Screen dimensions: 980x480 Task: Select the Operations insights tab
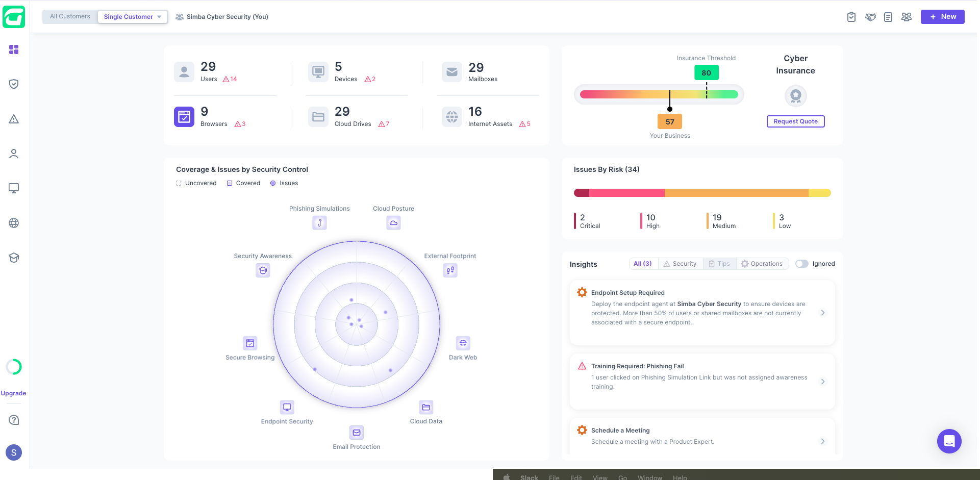click(762, 264)
